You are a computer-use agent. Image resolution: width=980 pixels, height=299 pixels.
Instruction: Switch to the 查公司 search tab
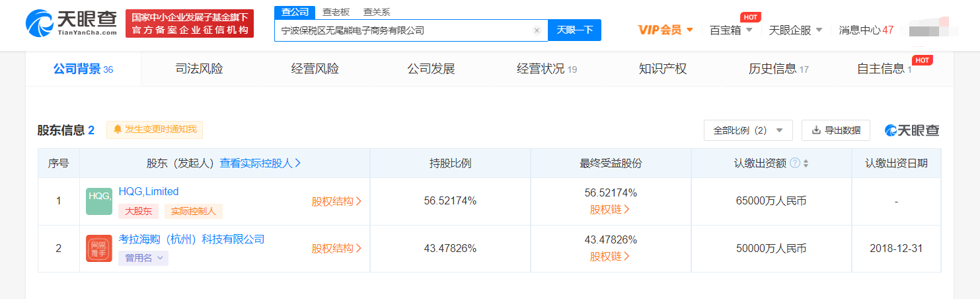[295, 13]
